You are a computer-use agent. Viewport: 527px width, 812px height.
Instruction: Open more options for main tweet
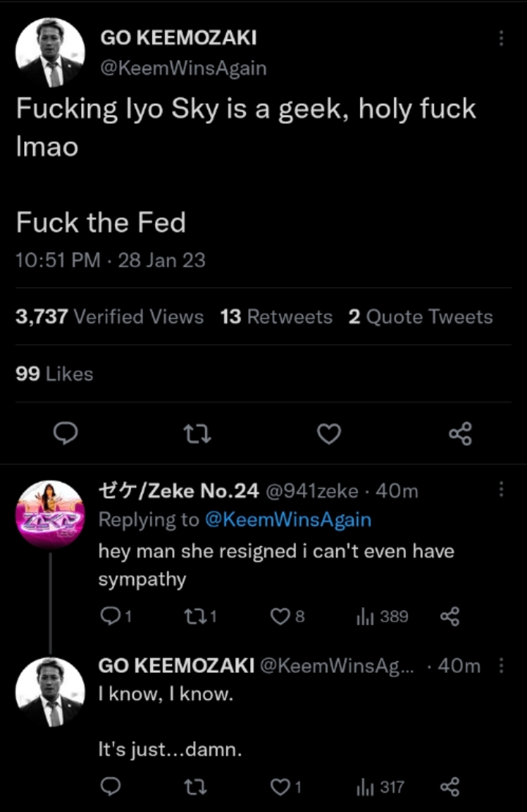[x=501, y=38]
